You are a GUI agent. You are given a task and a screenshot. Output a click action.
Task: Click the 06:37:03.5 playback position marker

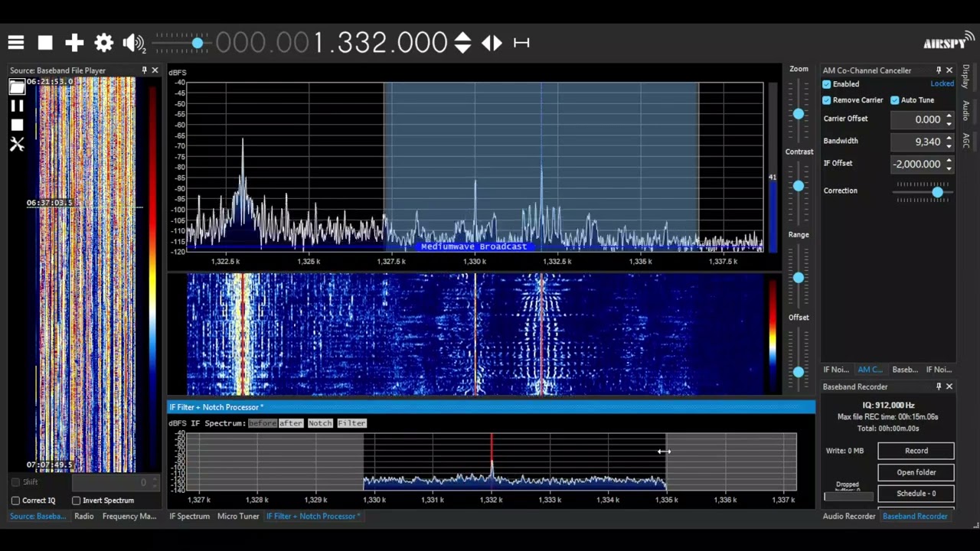(50, 203)
